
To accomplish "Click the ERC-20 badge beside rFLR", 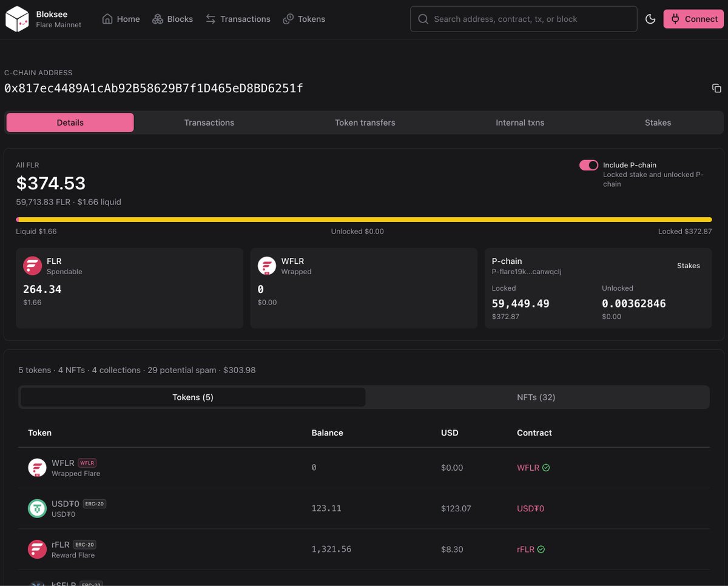I will click(x=84, y=545).
